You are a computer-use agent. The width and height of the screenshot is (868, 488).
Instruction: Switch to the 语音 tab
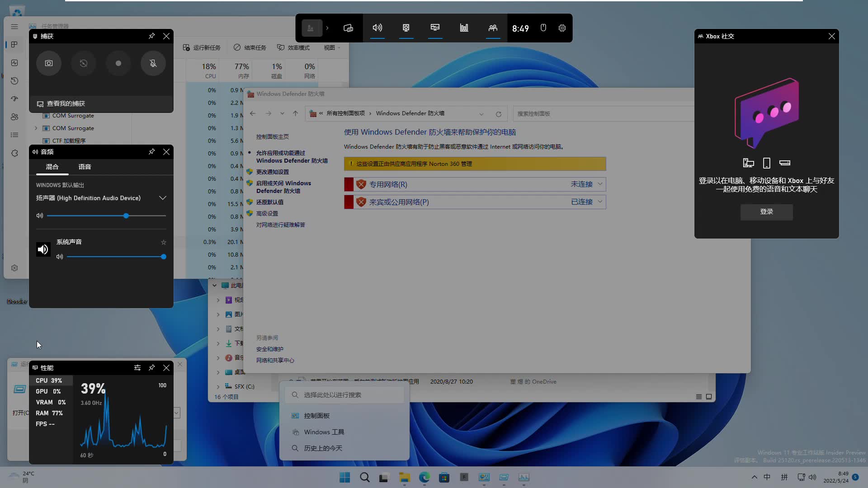(x=84, y=166)
